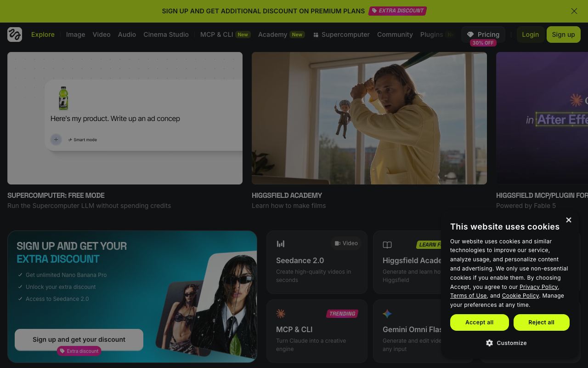Open the Video menu item

click(102, 34)
